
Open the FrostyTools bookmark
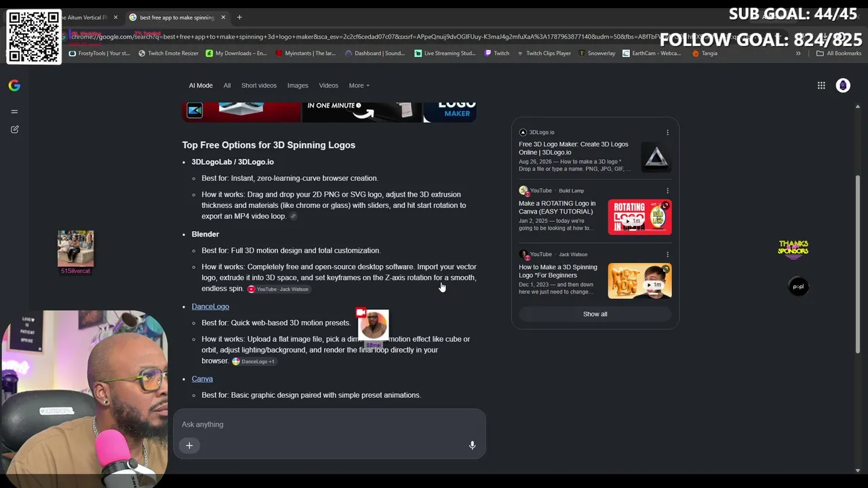pos(100,53)
